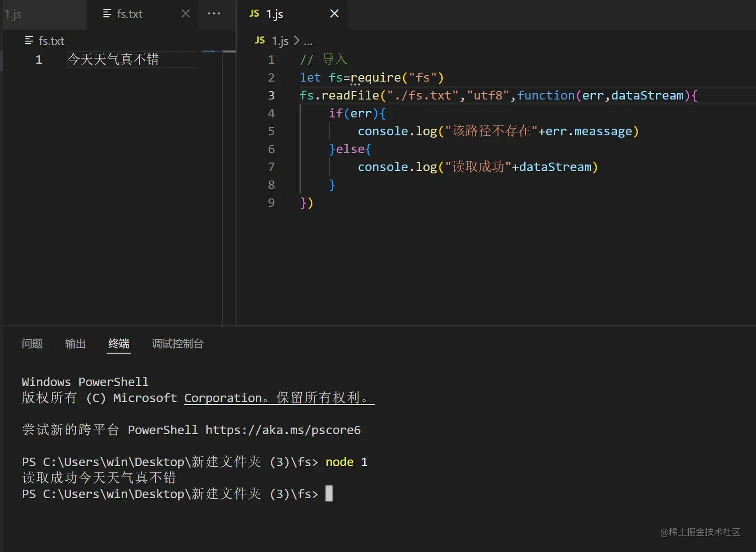Screen dimensions: 756x552
Task: Switch to the fs.txt editor tab
Action: (x=130, y=14)
